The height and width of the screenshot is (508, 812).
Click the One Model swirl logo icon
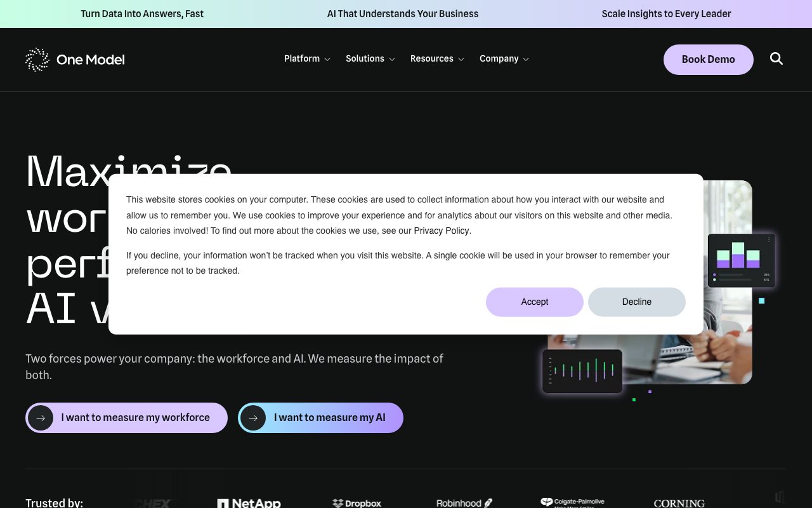[x=37, y=59]
